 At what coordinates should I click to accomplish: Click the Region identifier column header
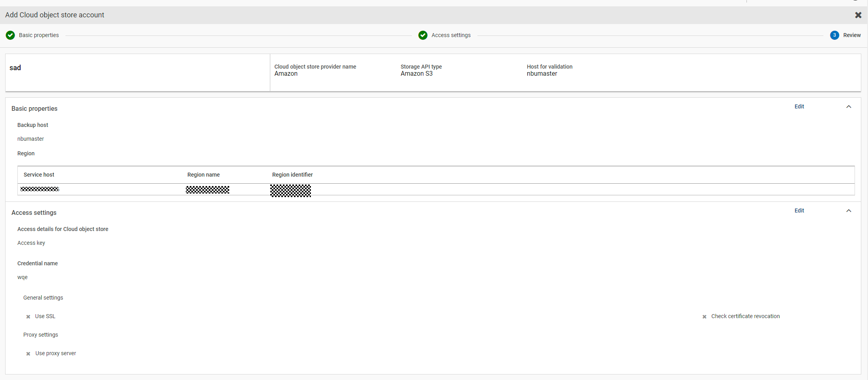click(292, 175)
